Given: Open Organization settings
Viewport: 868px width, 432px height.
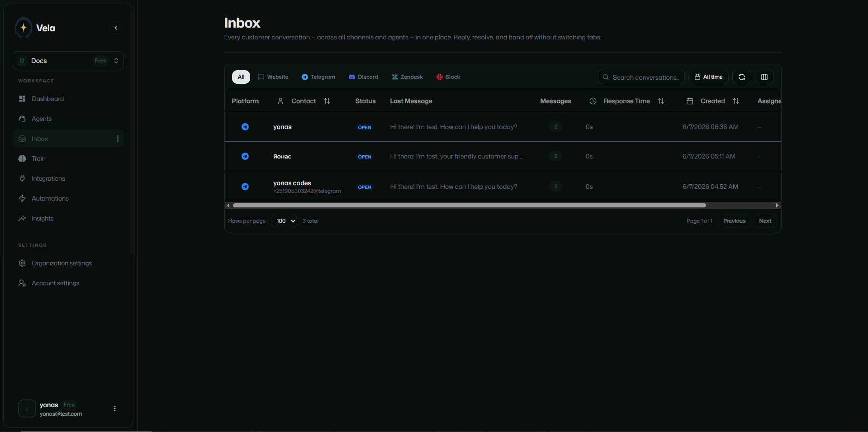Looking at the screenshot, I should 68,263.
